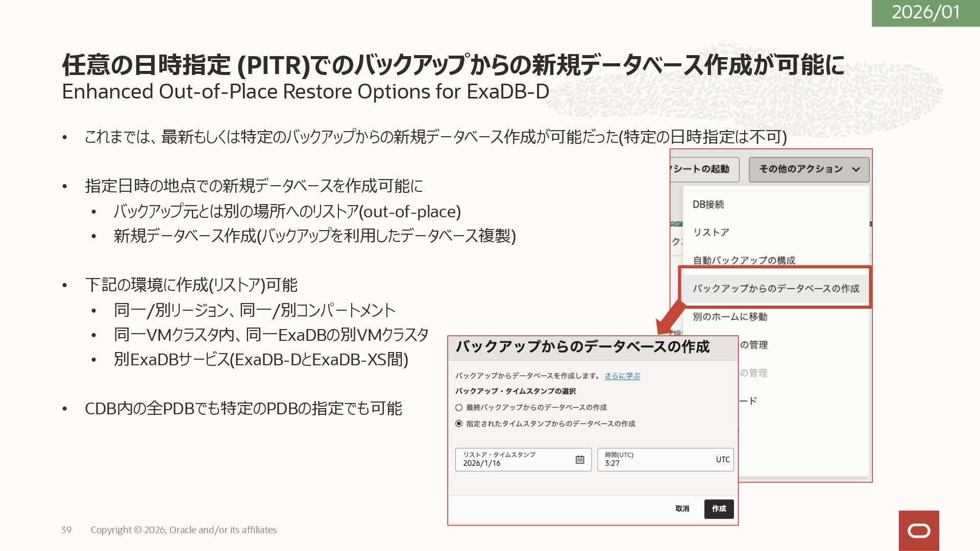Select 指定されたタイムスタンプからのデータベースの作成 radio button
This screenshot has width=980, height=551.
459,424
